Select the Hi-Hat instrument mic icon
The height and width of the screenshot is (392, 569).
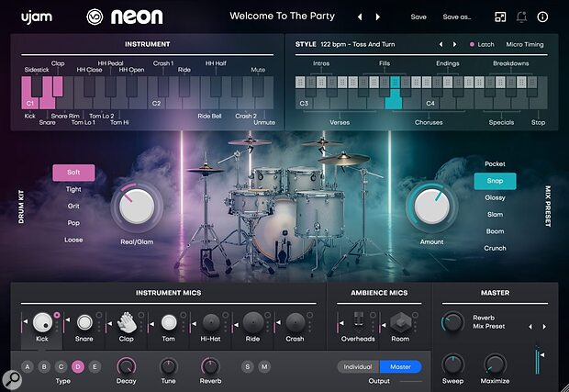[211, 322]
